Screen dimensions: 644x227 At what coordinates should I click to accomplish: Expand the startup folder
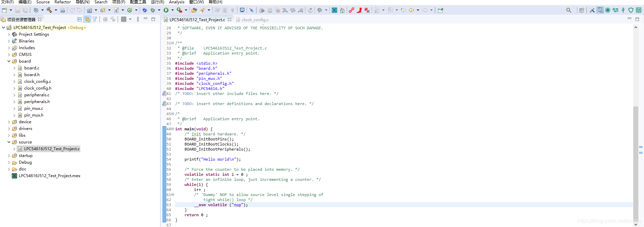pos(9,156)
